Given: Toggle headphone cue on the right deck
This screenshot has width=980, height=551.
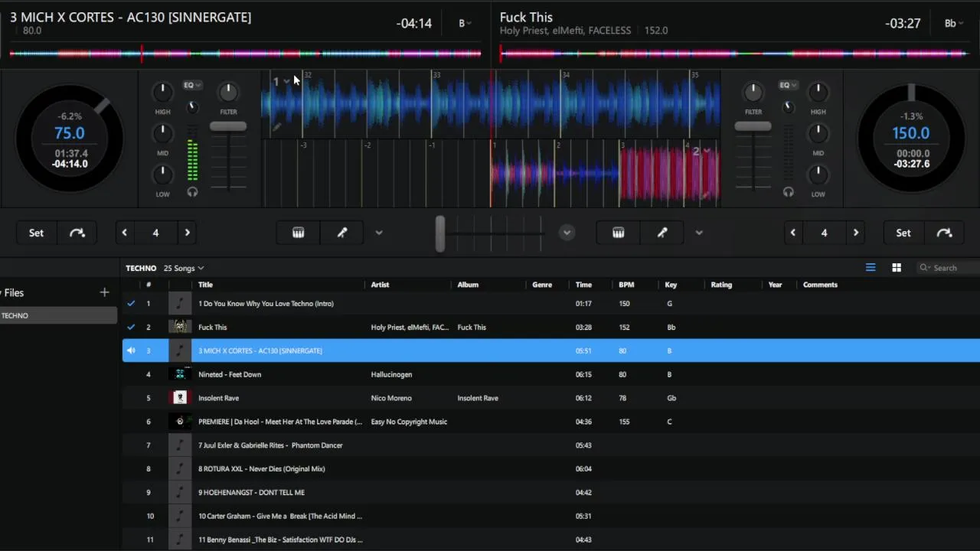Looking at the screenshot, I should (x=788, y=192).
